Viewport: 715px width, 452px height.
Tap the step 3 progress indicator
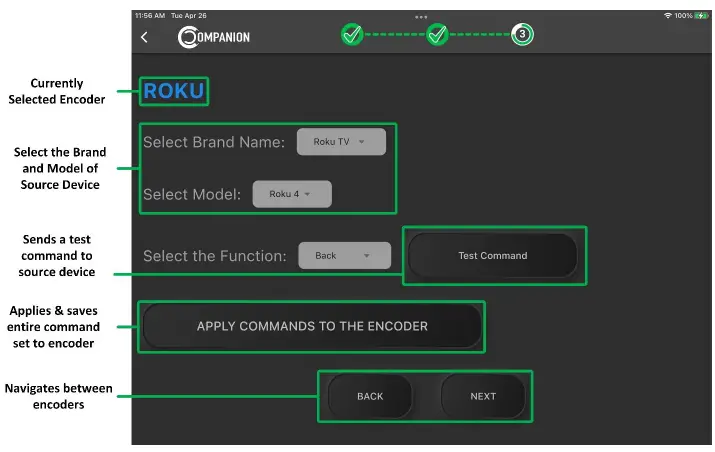(x=522, y=34)
